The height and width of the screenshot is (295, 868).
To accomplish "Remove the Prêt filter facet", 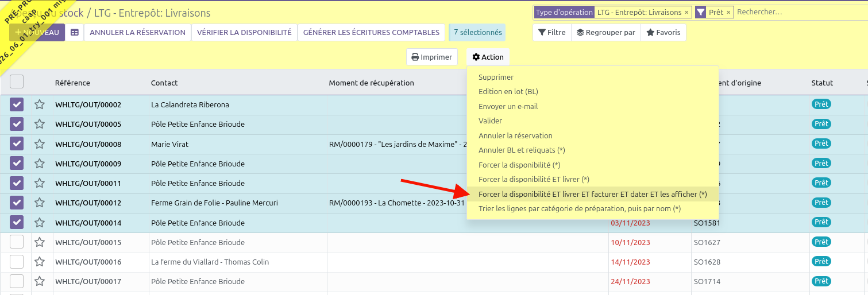I will coord(728,12).
